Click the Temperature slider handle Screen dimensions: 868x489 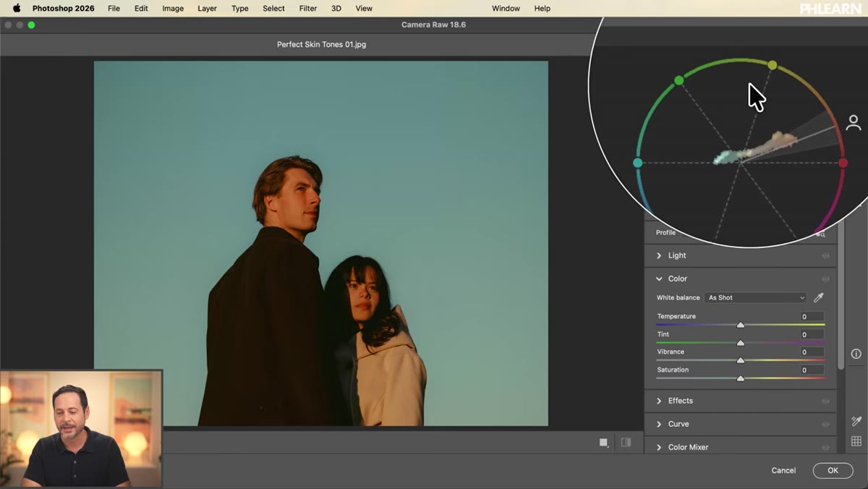pyautogui.click(x=740, y=325)
